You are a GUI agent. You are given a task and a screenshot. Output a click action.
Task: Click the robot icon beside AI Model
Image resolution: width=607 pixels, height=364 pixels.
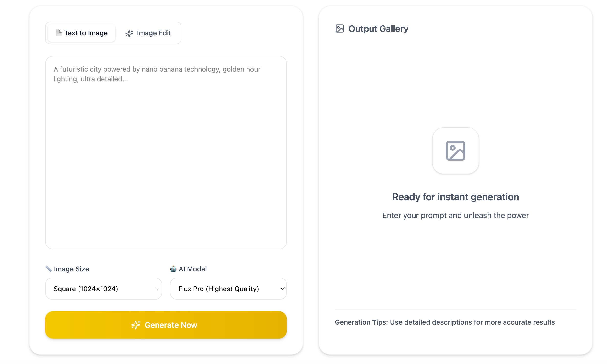pos(173,268)
